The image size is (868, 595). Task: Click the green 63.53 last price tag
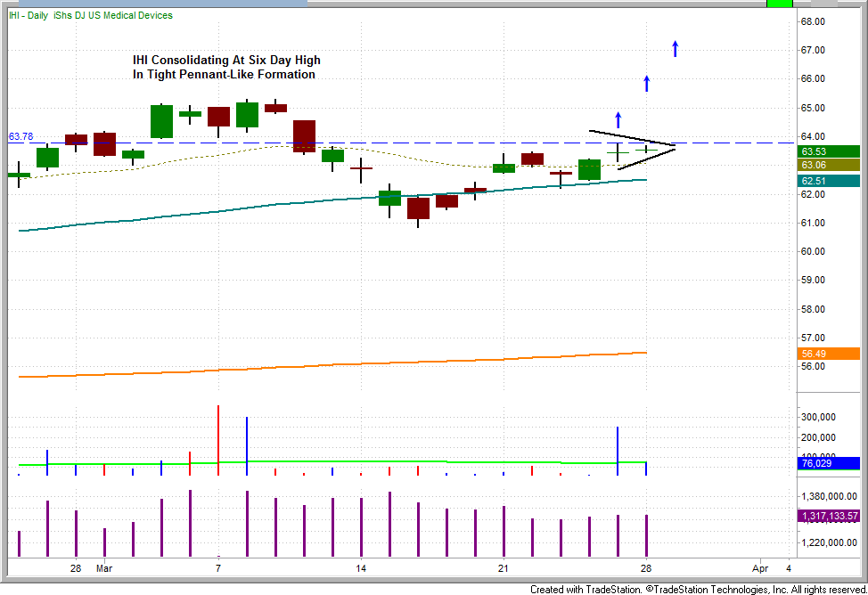pyautogui.click(x=828, y=151)
